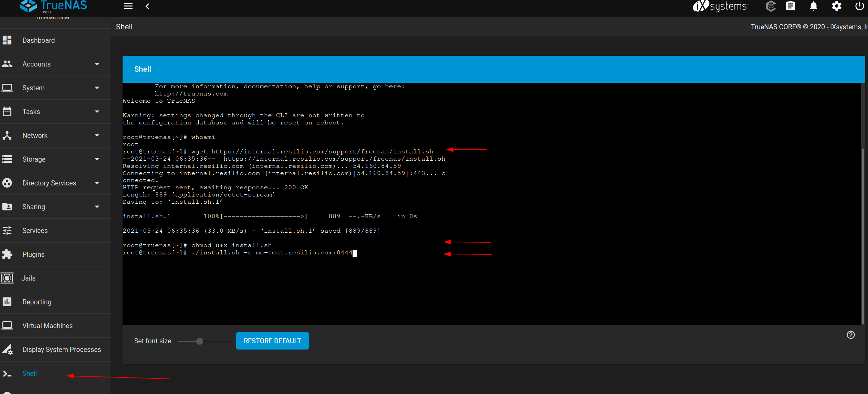
Task: Open the Plugins section icon
Action: coord(8,254)
